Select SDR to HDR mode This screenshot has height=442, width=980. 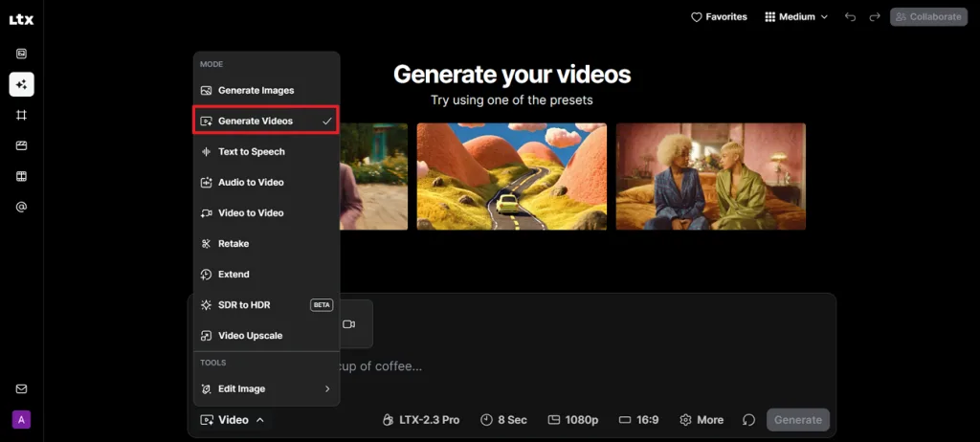[266, 305]
